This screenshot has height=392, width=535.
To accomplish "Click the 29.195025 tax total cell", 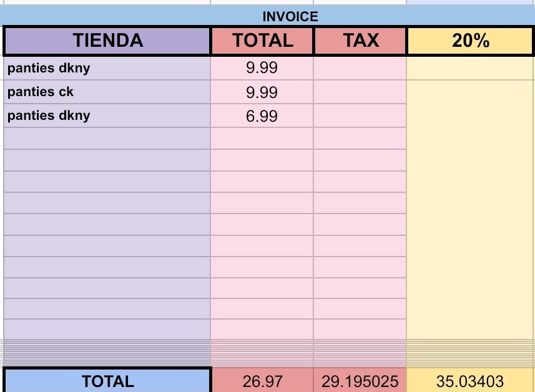I will pyautogui.click(x=360, y=381).
